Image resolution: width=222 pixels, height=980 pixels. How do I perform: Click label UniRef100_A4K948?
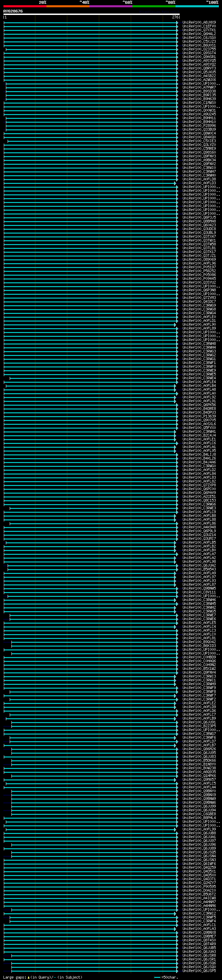pos(199,527)
